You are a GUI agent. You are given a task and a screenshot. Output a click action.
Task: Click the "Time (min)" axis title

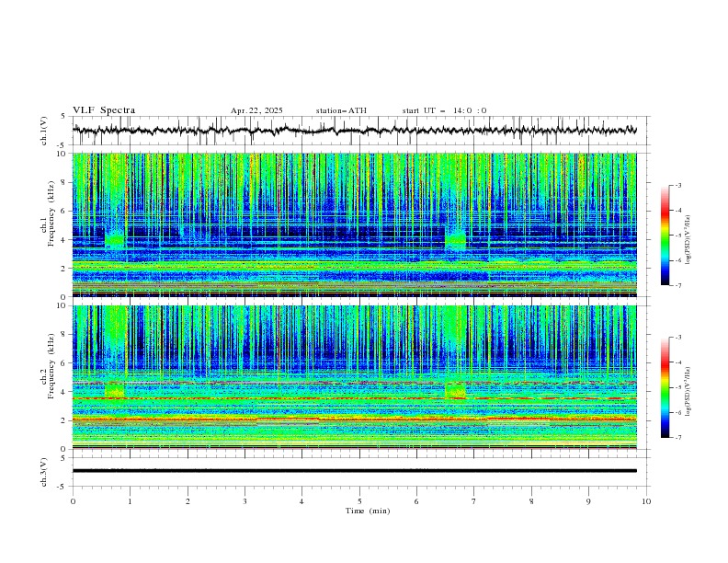click(368, 511)
